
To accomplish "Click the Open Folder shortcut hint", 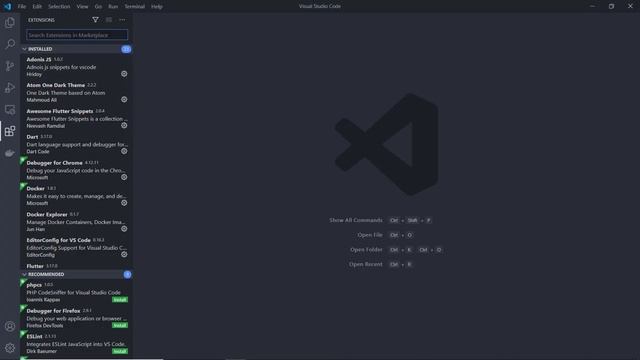I will pos(366,249).
